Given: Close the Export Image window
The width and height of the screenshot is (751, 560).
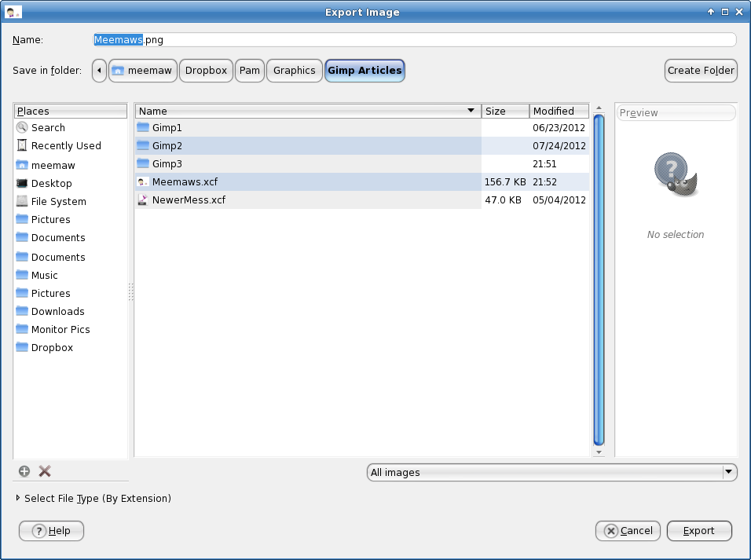Looking at the screenshot, I should [739, 12].
